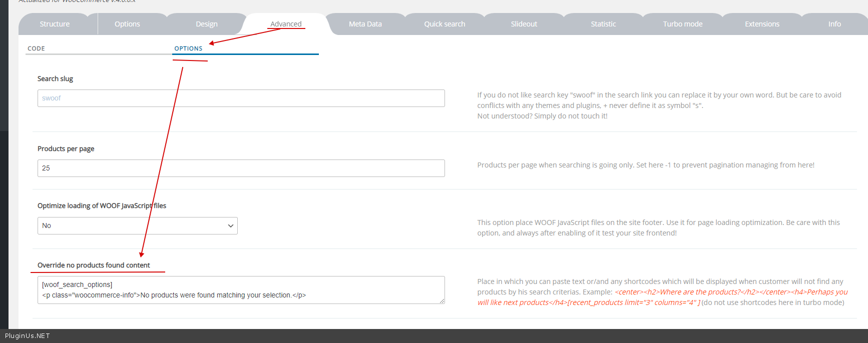Expand the Optimize loading JavaScript dropdown
This screenshot has height=343, width=868.
tap(137, 225)
